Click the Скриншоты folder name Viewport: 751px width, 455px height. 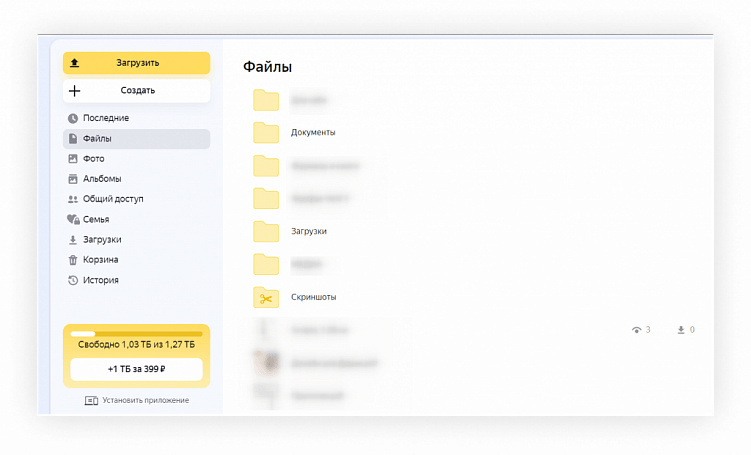point(314,297)
